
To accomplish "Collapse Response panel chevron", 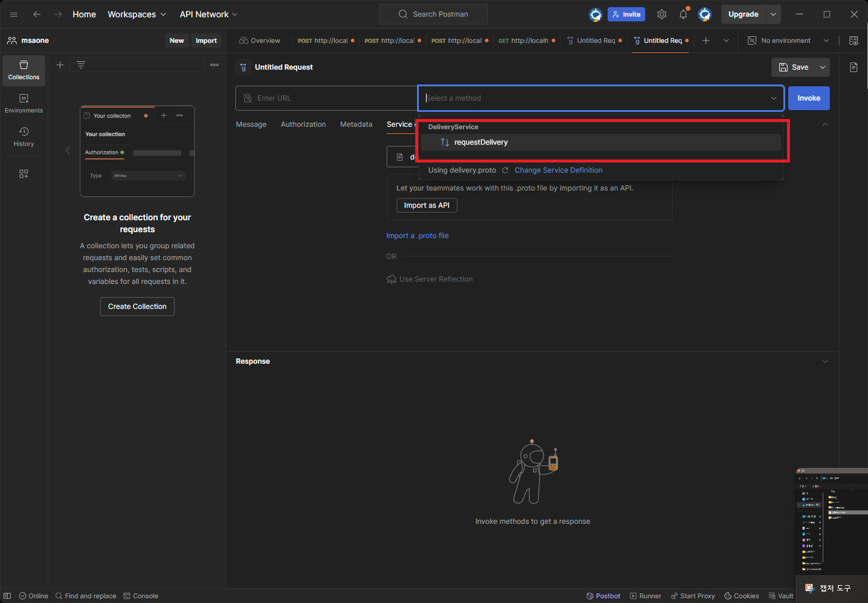I will pos(825,361).
